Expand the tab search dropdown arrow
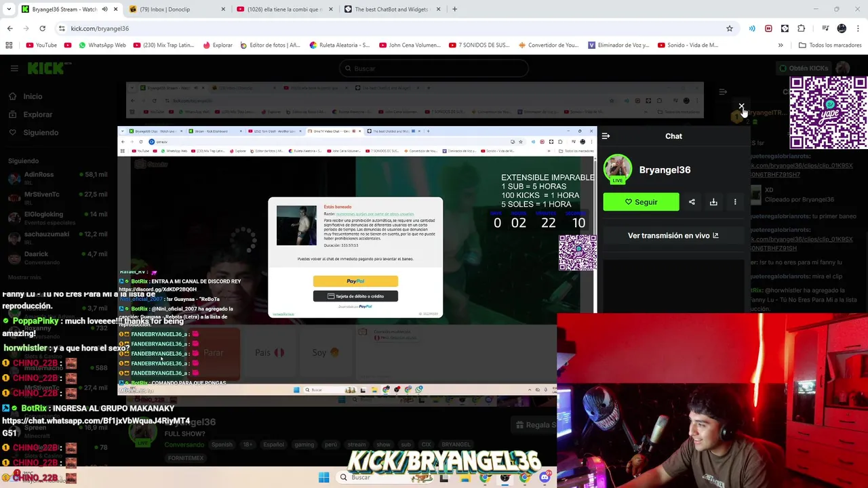The width and height of the screenshot is (868, 488). pyautogui.click(x=9, y=9)
